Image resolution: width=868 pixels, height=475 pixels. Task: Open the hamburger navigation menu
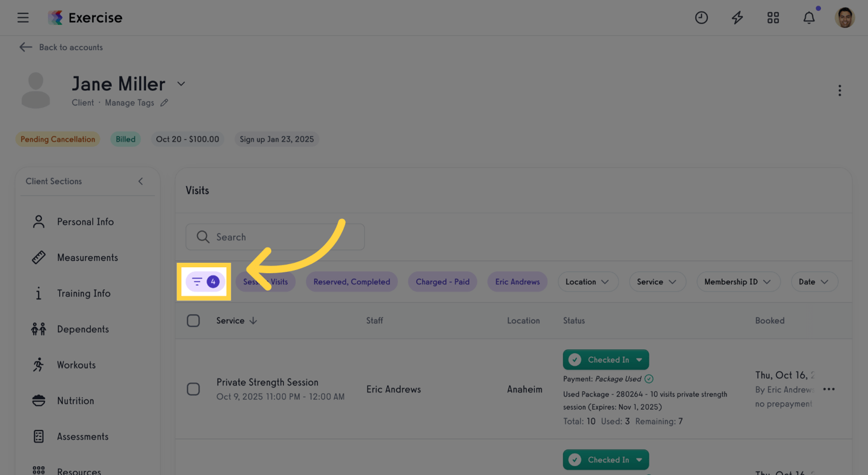23,18
